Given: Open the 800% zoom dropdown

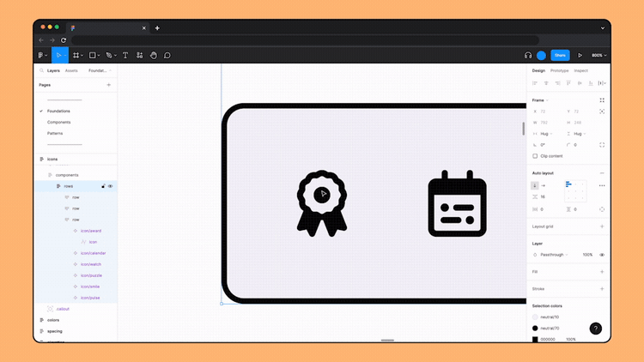Looking at the screenshot, I should click(x=598, y=56).
